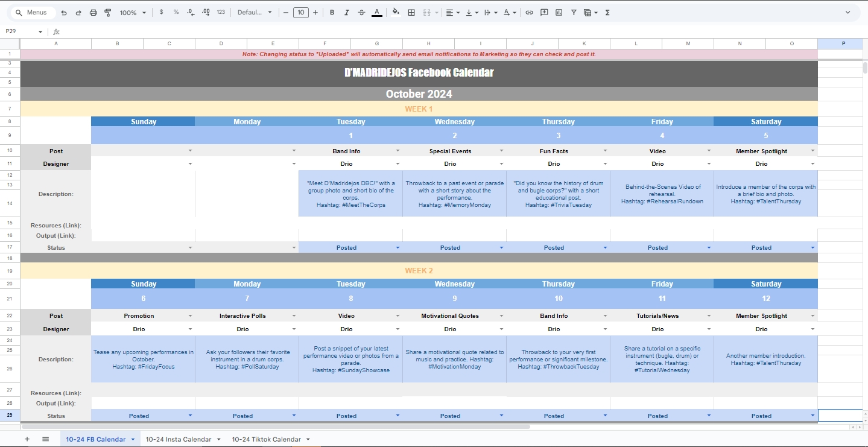868x447 pixels.
Task: Click the October 2024 title cell
Action: [419, 94]
